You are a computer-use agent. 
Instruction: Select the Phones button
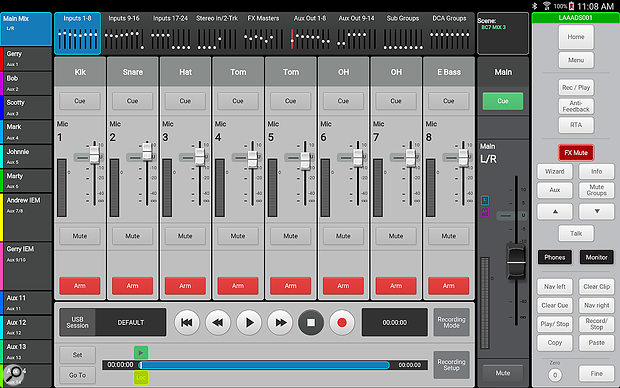point(555,257)
